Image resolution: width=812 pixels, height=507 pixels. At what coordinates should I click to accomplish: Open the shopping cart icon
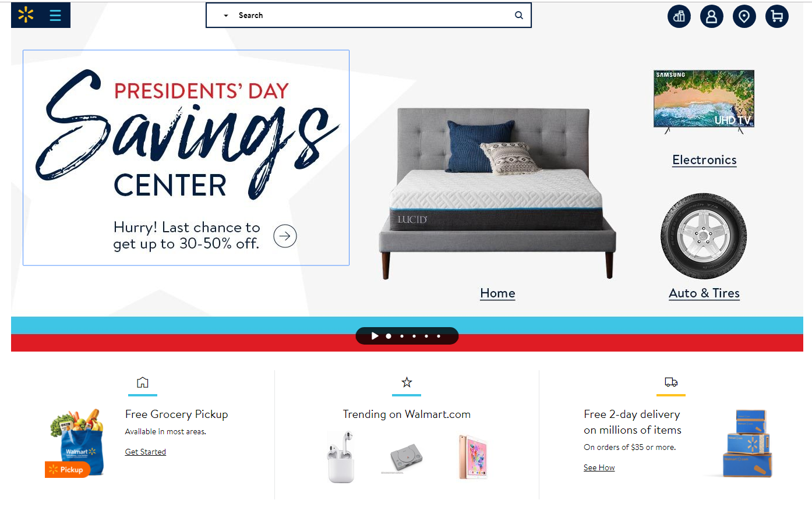pyautogui.click(x=777, y=16)
